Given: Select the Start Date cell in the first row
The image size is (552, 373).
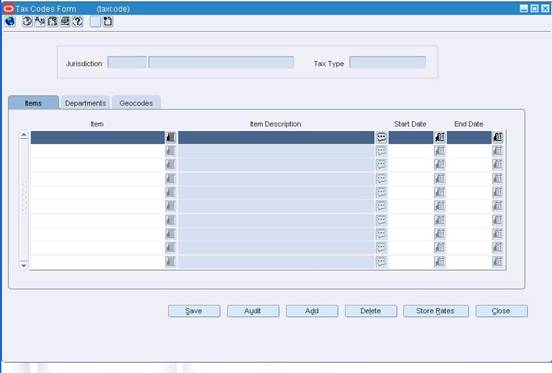Looking at the screenshot, I should (x=411, y=137).
